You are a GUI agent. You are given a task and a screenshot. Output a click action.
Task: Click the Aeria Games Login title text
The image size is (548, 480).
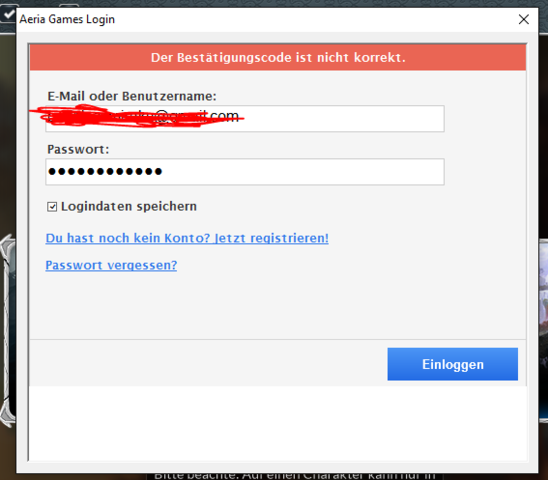(67, 19)
